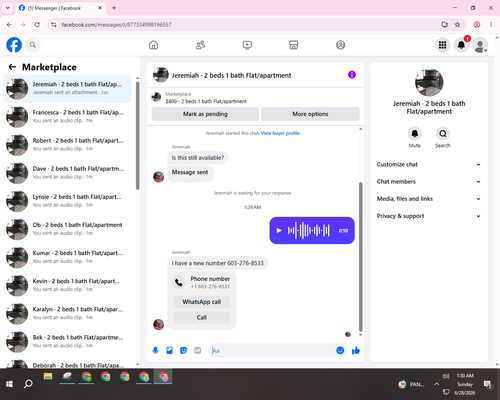Open Francesca conversation in list
This screenshot has height=400, width=500.
coord(67,117)
